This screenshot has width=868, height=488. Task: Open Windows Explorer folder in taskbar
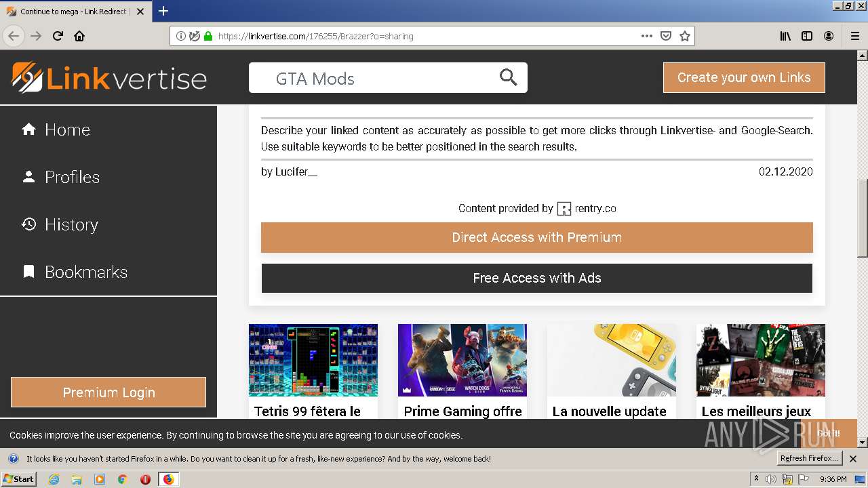[x=77, y=479]
